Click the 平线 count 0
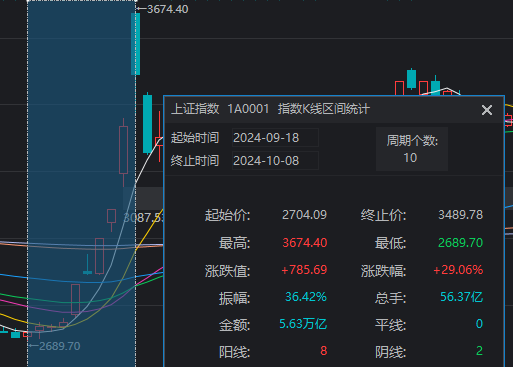The image size is (513, 367). click(x=479, y=324)
